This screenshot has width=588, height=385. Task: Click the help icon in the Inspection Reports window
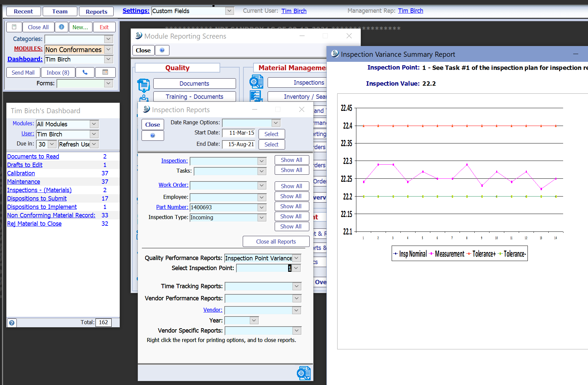click(x=153, y=136)
